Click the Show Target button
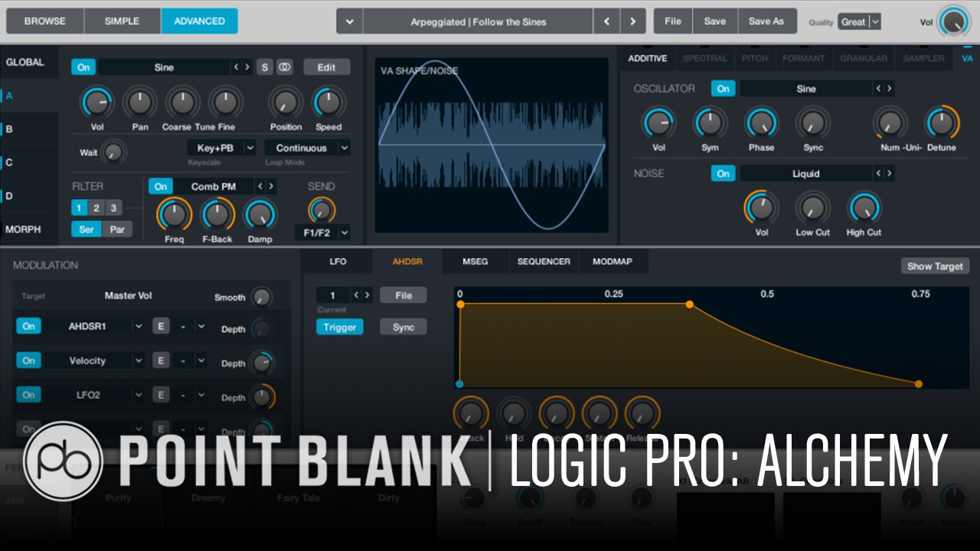980x551 pixels. click(935, 266)
